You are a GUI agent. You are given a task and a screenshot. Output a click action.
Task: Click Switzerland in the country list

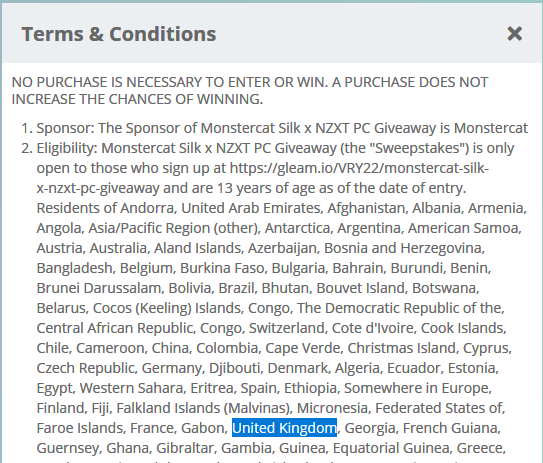286,328
